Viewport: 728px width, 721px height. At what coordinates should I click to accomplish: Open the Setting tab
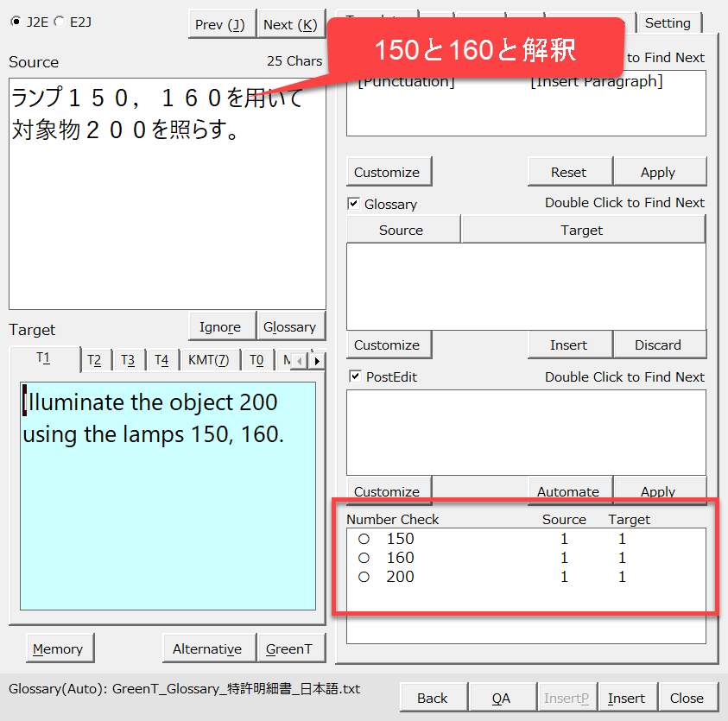(x=668, y=22)
